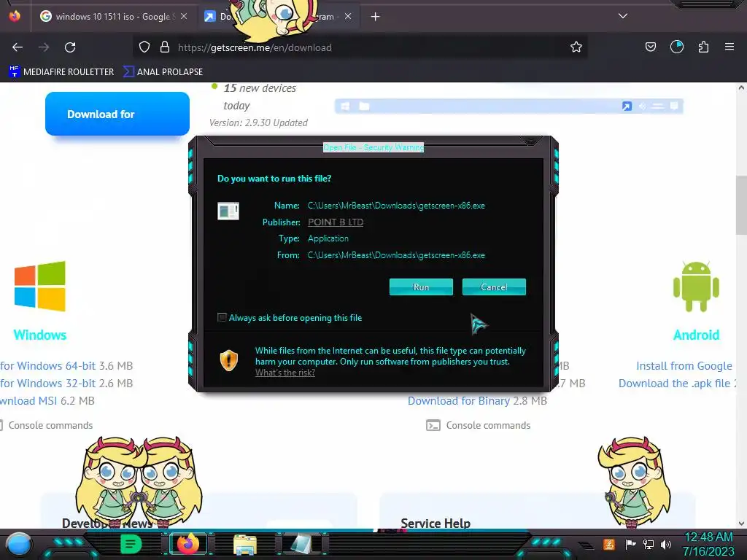Open the Action Center flag icon
Viewport: 747px width, 560px height.
coord(630,544)
